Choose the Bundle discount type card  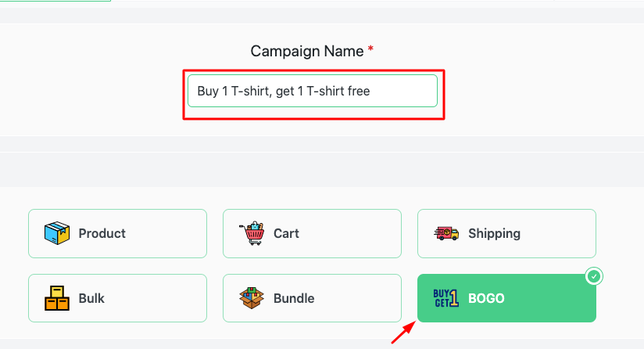[x=312, y=298]
